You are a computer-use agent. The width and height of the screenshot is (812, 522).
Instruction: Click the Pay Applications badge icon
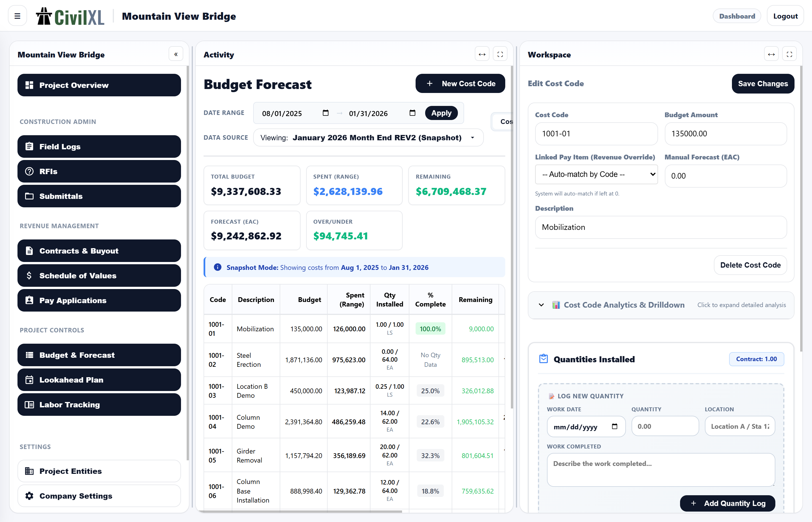(30, 300)
